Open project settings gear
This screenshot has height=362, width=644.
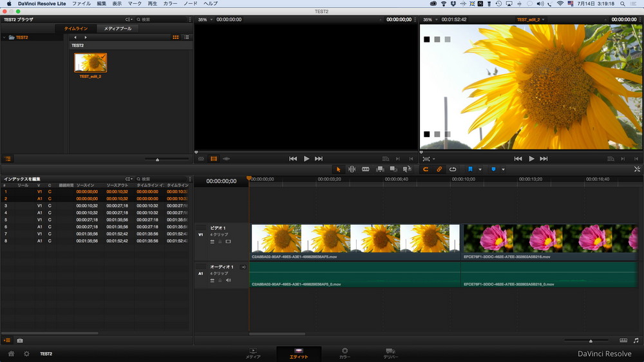[x=26, y=354]
